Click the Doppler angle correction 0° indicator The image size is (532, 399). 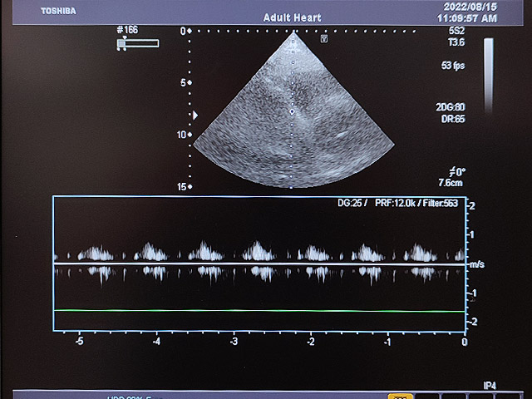point(456,170)
